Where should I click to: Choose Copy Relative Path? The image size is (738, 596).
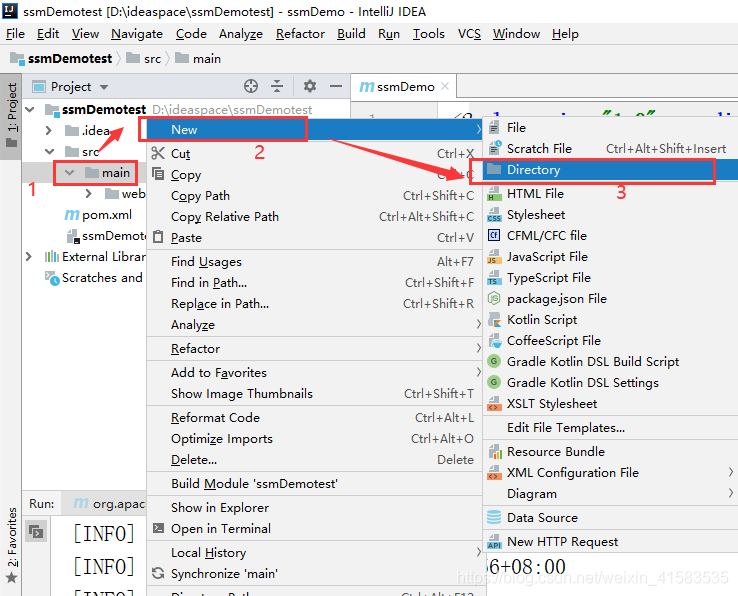[314, 216]
